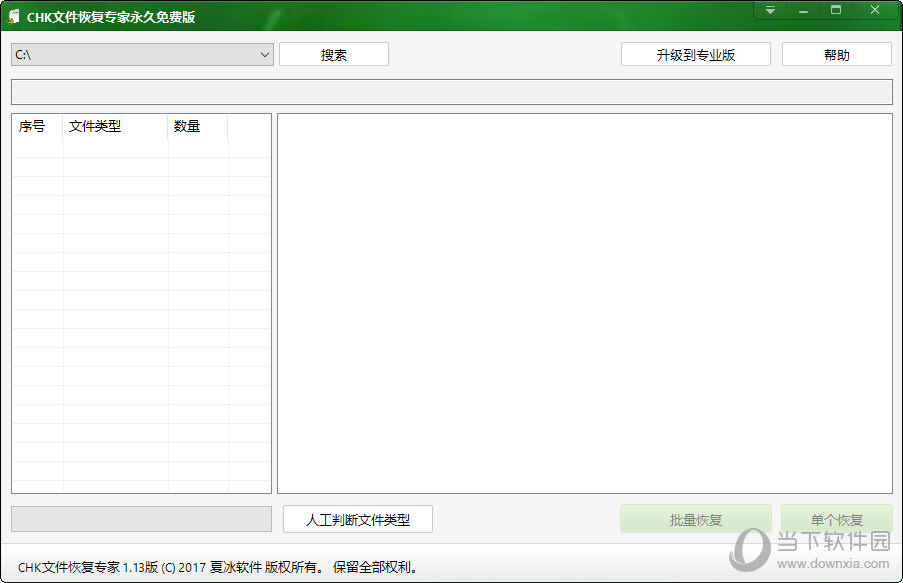Click 升级到专业版 upgrade button
The width and height of the screenshot is (903, 583).
tap(696, 55)
